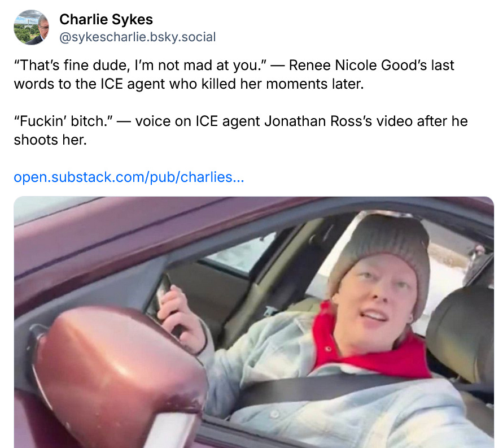Follow the open.substack.com/pub/charlies link
Image resolution: width=503 pixels, height=448 pixels.
[x=129, y=177]
